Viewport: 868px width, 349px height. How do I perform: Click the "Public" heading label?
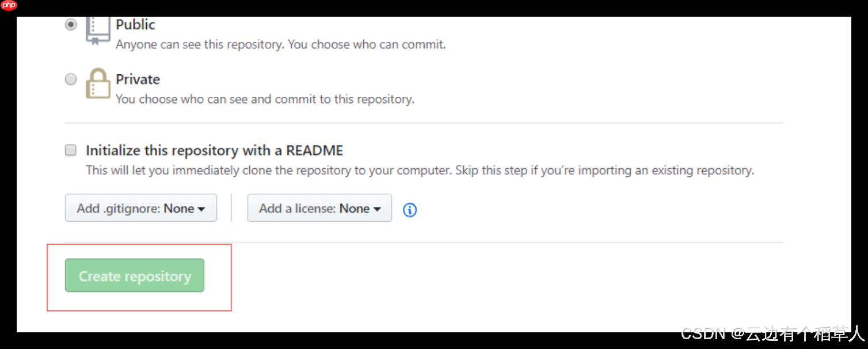(x=135, y=25)
